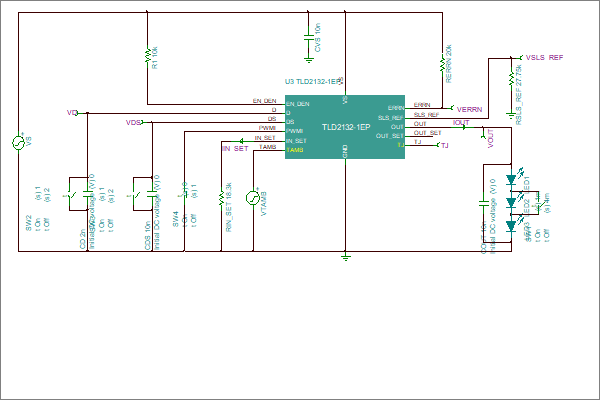Select the CDS 10n capacitor symbol
This screenshot has height=400, width=600.
coord(152,194)
